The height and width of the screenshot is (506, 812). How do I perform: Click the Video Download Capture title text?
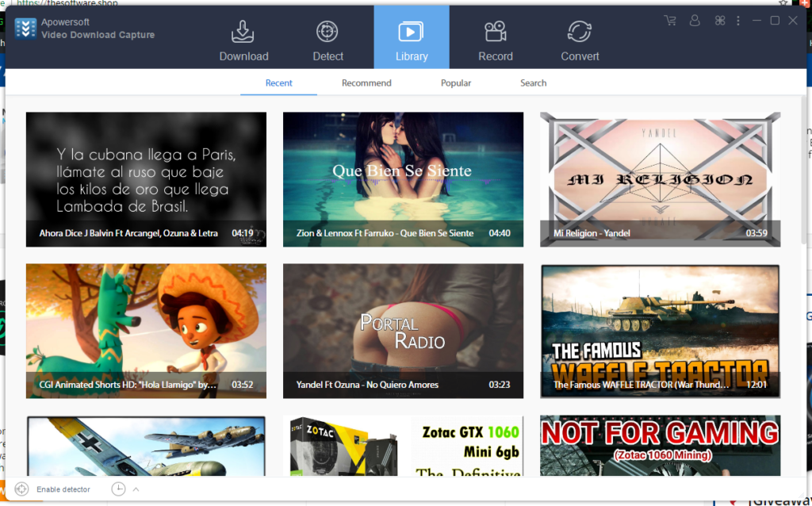coord(98,35)
